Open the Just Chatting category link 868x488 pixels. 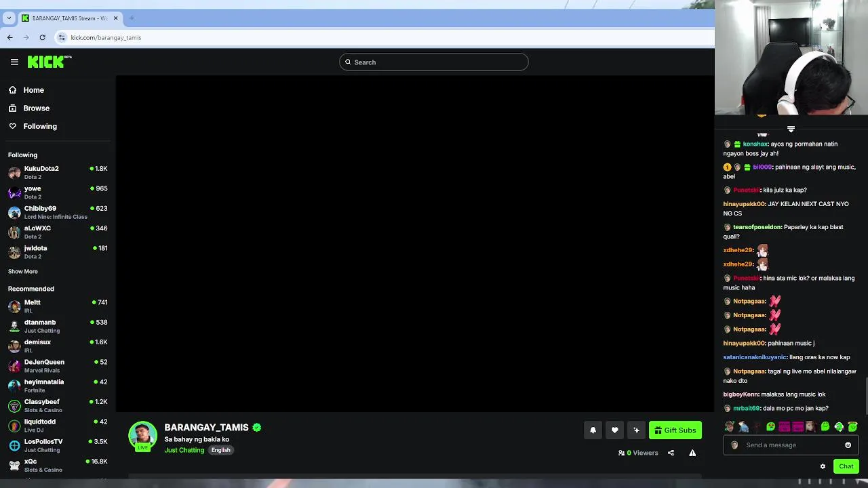coord(184,450)
